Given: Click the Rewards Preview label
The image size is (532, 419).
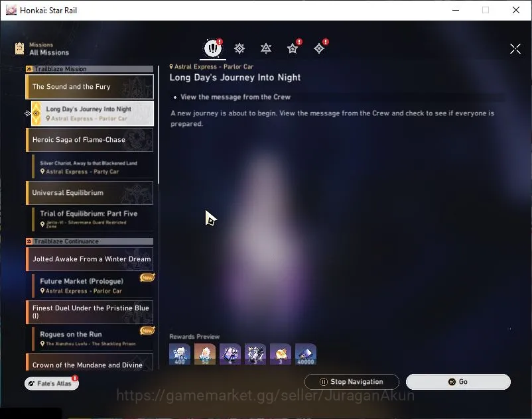Looking at the screenshot, I should [194, 337].
